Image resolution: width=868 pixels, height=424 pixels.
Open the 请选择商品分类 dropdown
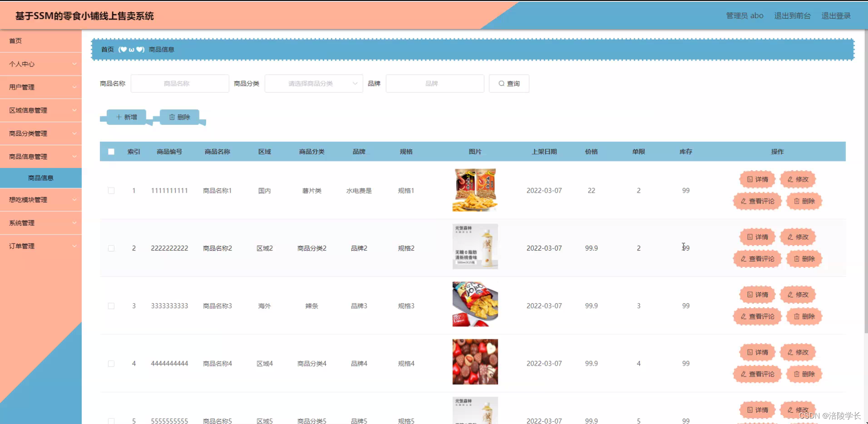tap(314, 83)
